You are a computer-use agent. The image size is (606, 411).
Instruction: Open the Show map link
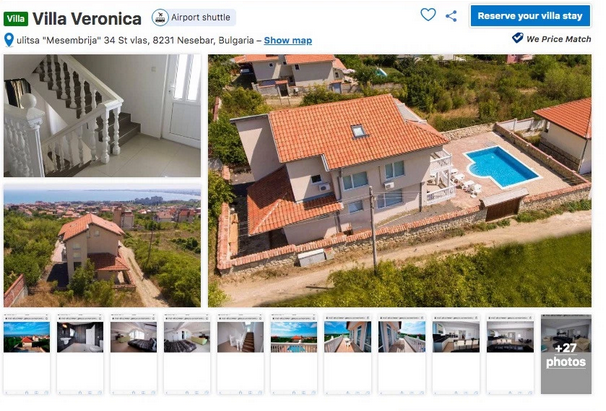click(x=288, y=40)
